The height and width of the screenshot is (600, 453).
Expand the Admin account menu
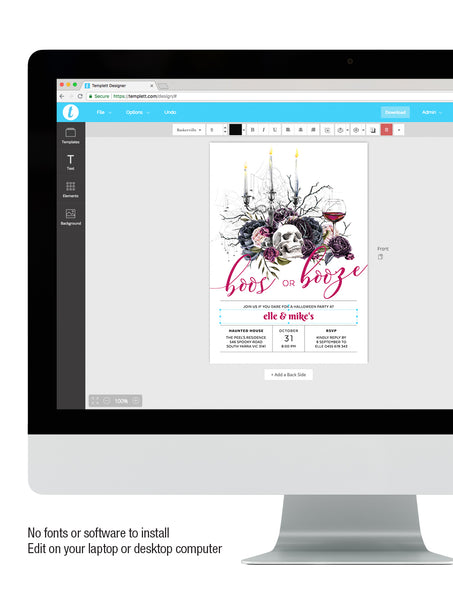pyautogui.click(x=432, y=112)
